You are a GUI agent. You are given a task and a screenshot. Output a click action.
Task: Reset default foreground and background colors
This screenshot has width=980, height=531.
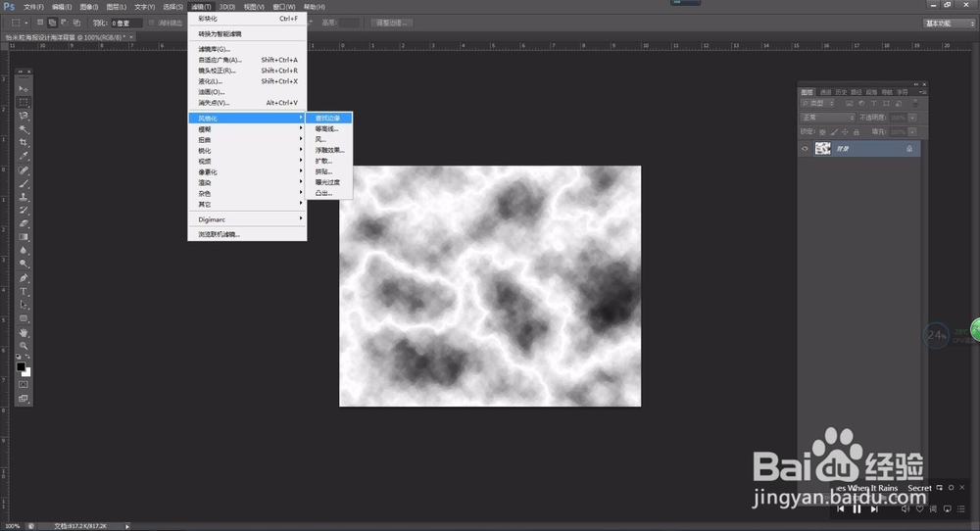(x=19, y=357)
